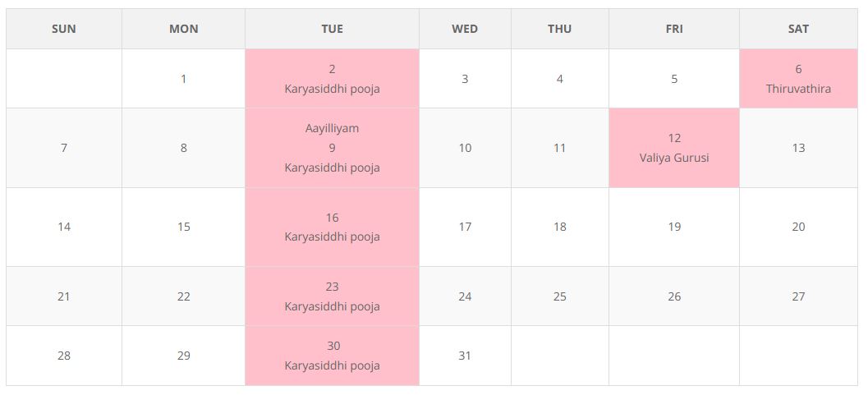
Task: Click the Aayilliyam event on the 9th
Action: (x=332, y=128)
